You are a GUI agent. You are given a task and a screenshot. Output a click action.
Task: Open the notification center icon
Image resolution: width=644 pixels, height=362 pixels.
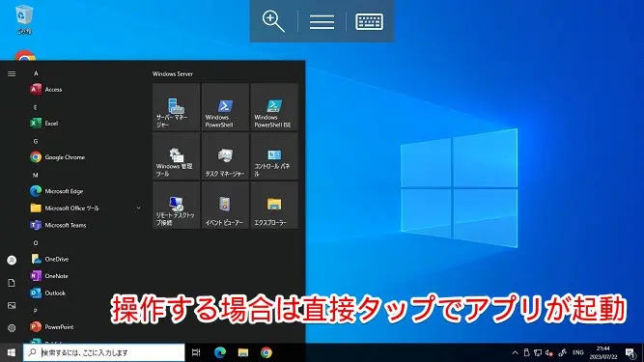630,352
